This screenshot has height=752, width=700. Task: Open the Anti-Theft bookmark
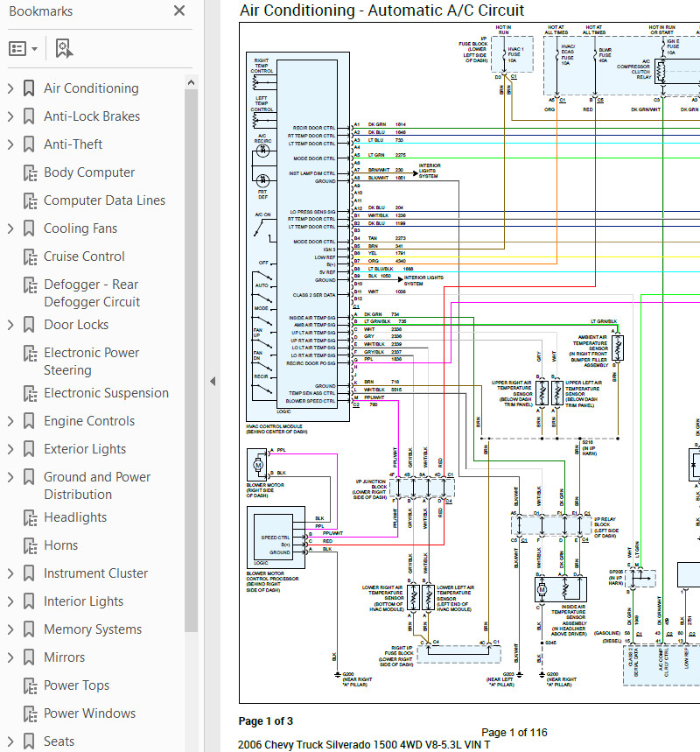73,144
